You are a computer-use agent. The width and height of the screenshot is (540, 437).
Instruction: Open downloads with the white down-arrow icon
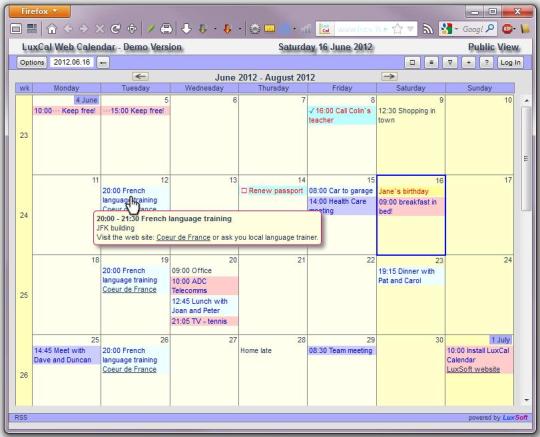point(186,29)
